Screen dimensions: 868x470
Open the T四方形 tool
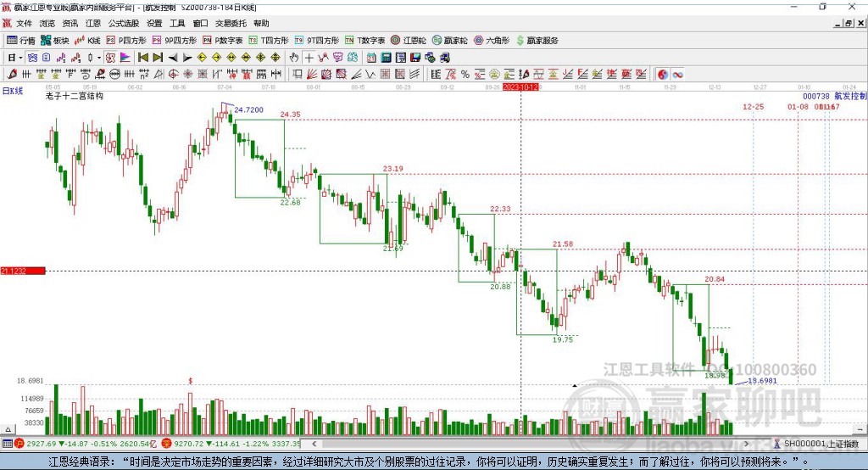click(x=269, y=41)
